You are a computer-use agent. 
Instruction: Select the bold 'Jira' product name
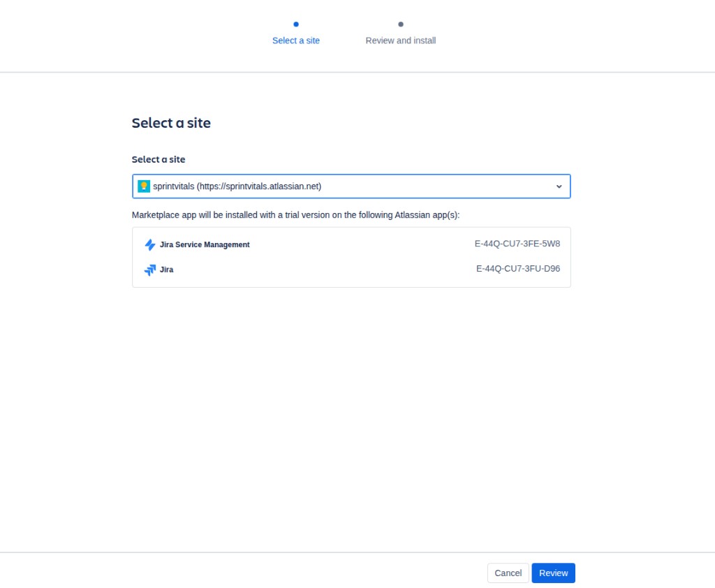[166, 270]
